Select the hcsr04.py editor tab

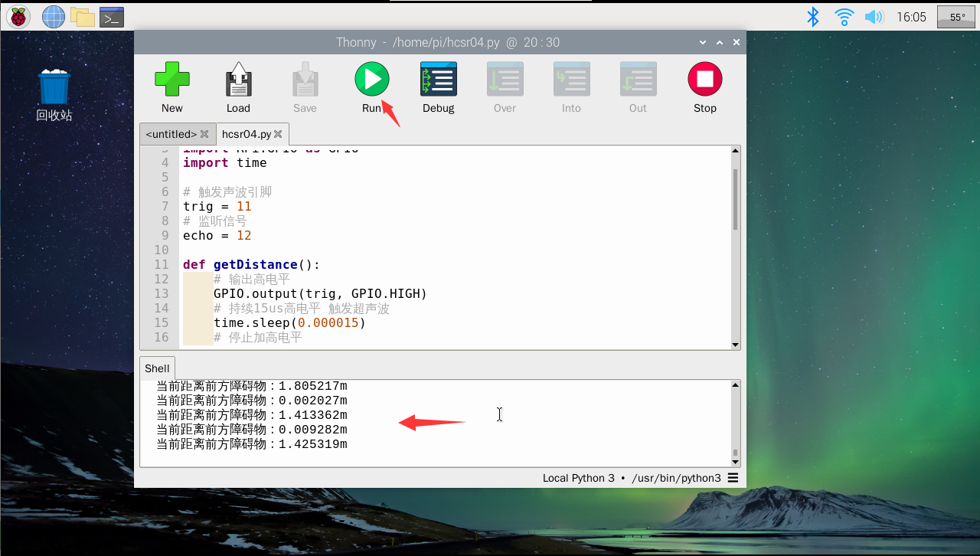[246, 134]
